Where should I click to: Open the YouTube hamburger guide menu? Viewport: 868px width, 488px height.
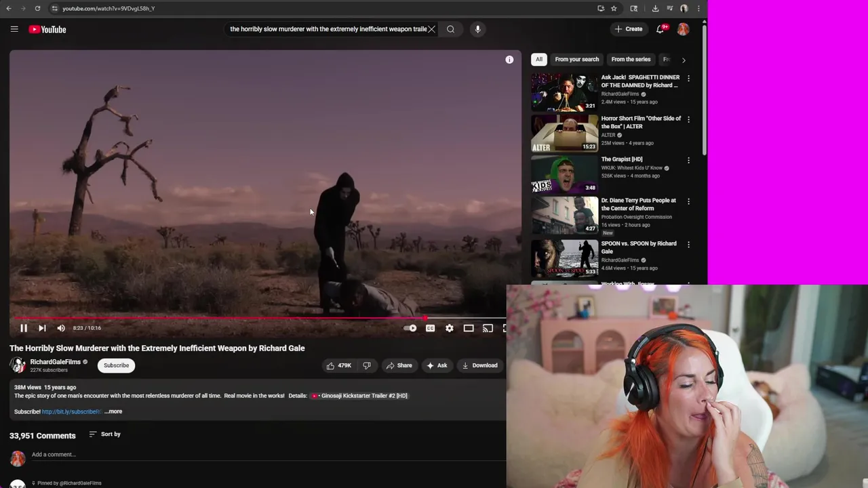pos(14,29)
